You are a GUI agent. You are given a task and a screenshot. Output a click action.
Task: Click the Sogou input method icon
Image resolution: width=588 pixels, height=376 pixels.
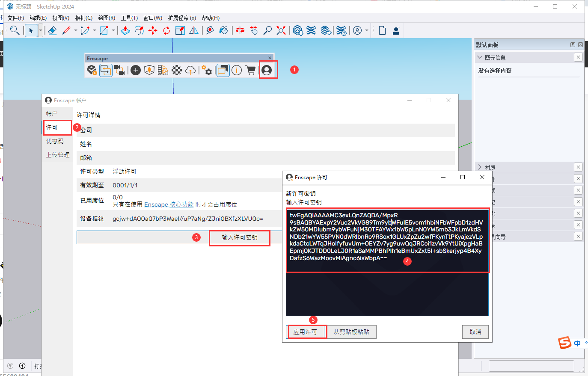coord(565,343)
